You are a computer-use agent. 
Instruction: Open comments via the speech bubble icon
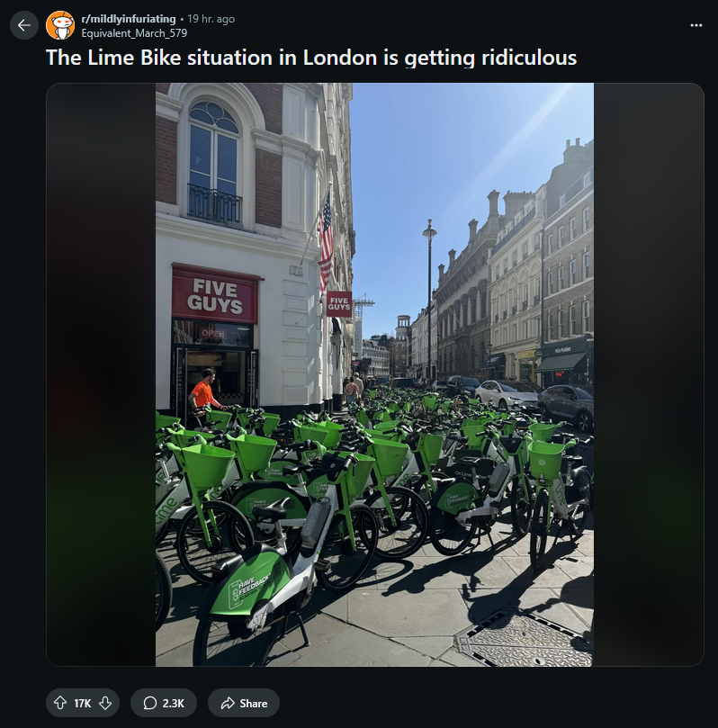click(150, 703)
